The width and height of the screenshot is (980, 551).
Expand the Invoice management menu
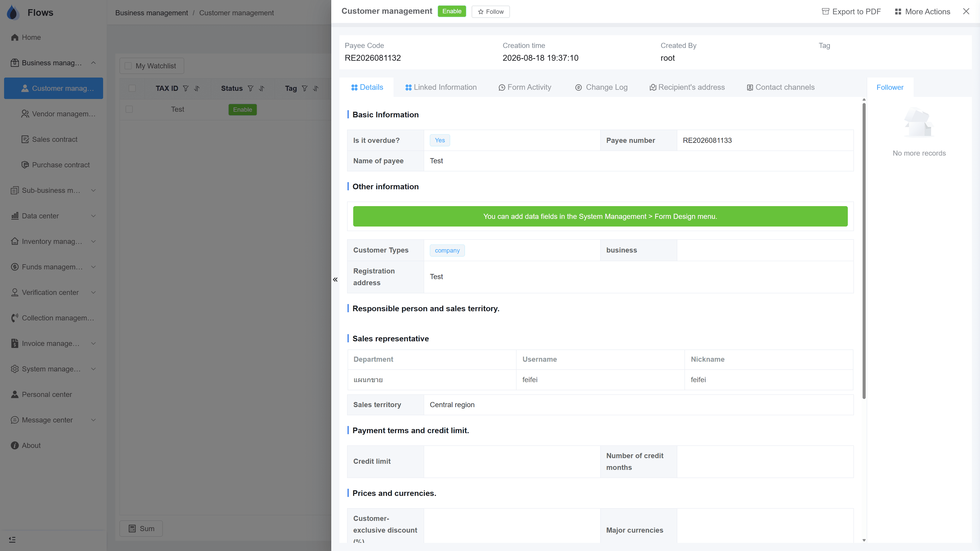[x=93, y=343]
